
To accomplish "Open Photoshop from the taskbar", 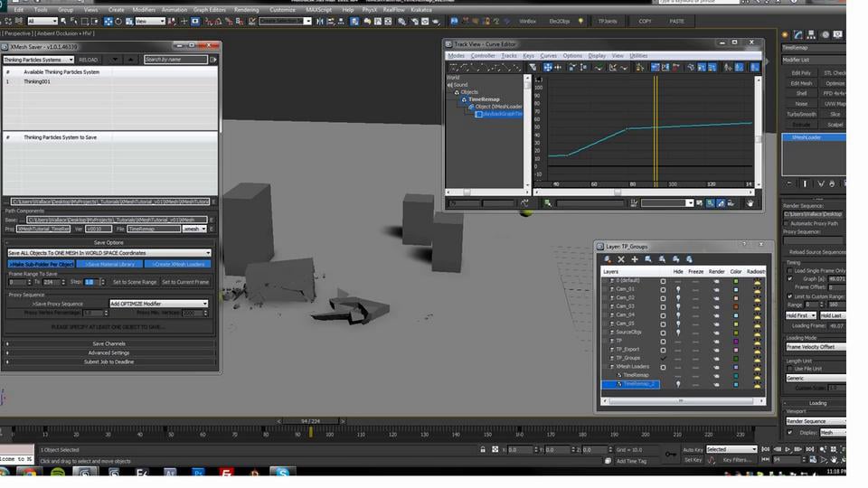I will tap(198, 473).
